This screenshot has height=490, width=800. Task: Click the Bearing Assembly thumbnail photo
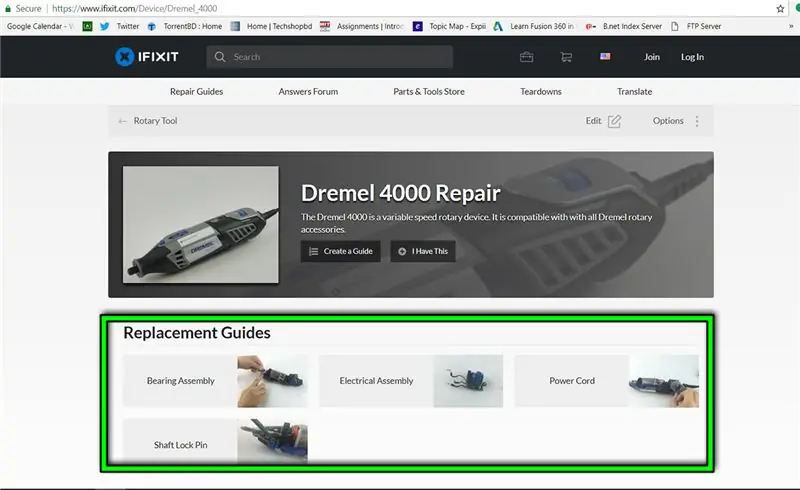point(272,381)
